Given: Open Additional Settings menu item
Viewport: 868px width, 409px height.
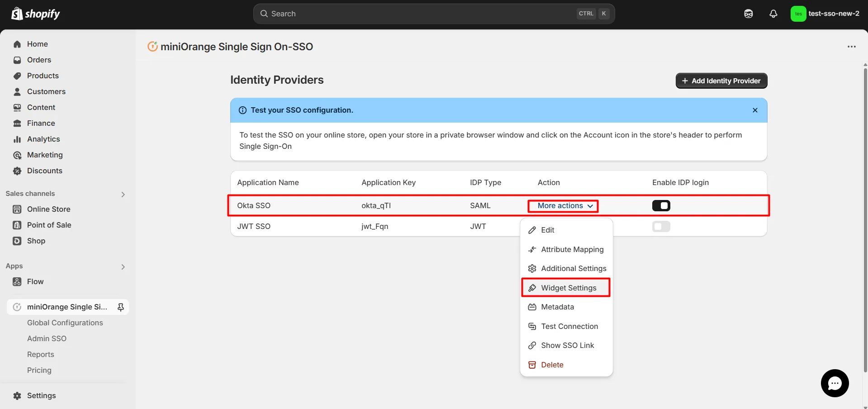Looking at the screenshot, I should tap(566, 268).
